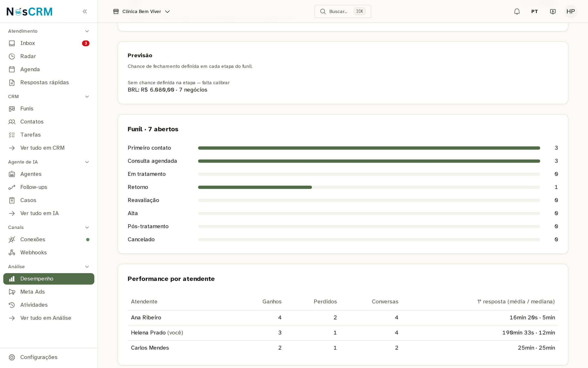Click the Consulta agendada stage label
The height and width of the screenshot is (368, 588).
[x=152, y=161]
